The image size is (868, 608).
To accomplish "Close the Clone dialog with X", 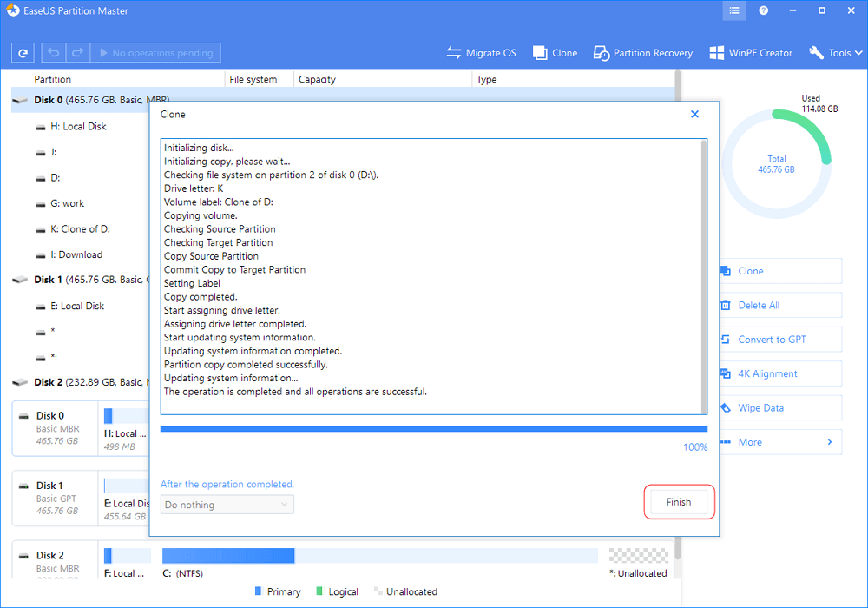I will pyautogui.click(x=694, y=114).
